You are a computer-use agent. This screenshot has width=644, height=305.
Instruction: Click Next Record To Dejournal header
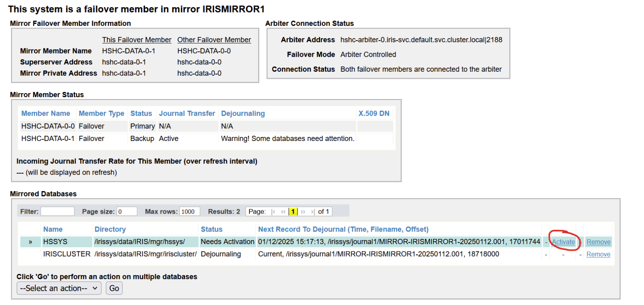(x=343, y=229)
